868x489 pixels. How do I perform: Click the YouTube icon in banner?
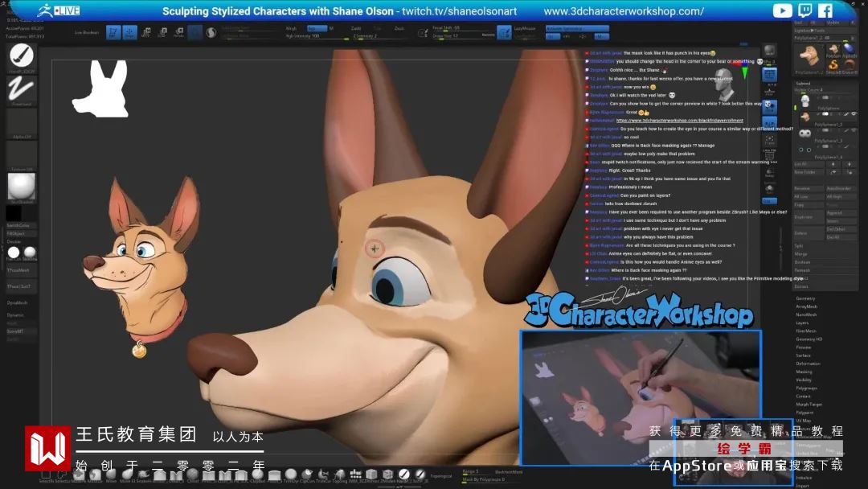[x=782, y=10]
